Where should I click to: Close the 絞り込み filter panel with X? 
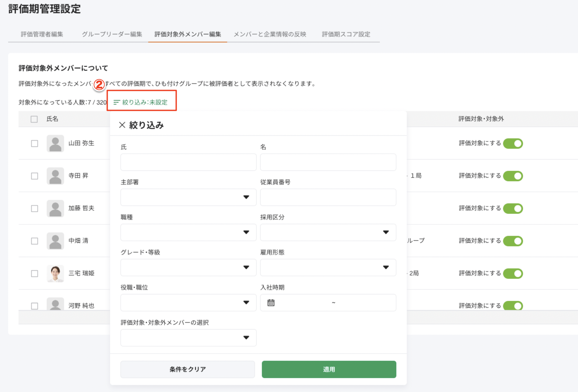122,125
